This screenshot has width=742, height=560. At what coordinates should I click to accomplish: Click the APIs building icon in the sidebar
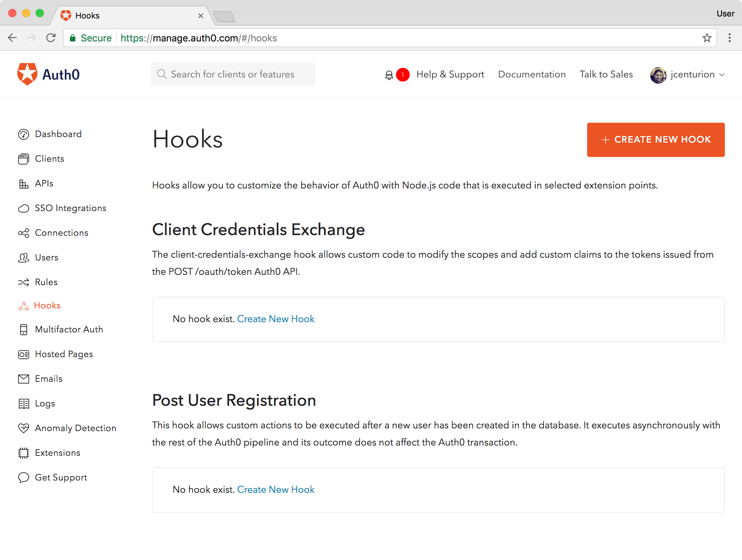pos(24,184)
